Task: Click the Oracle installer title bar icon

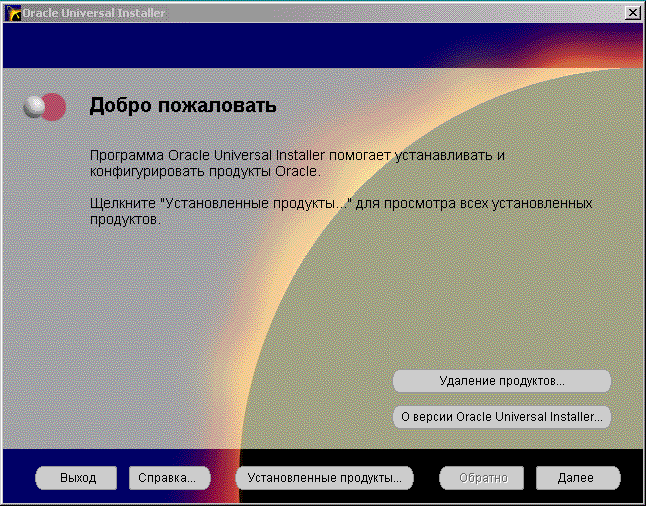Action: [x=13, y=14]
